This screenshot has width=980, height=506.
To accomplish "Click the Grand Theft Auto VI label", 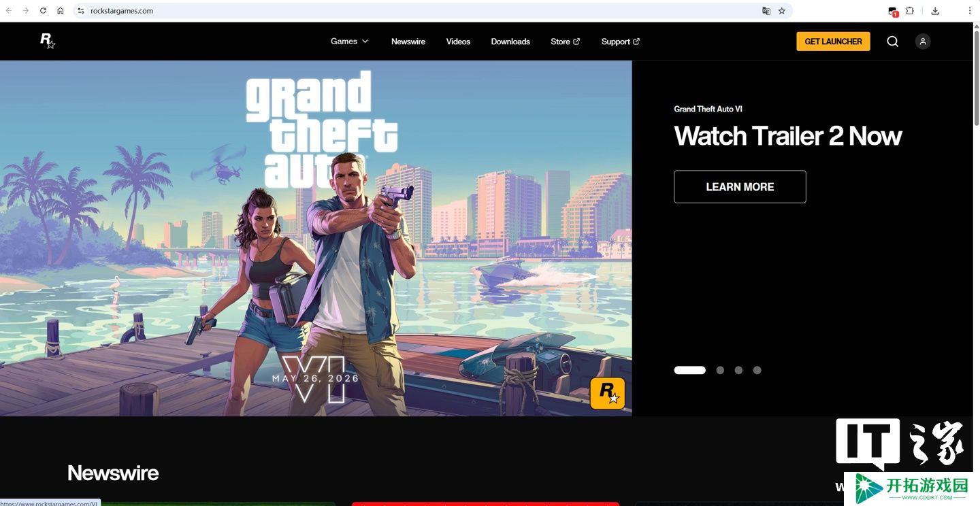I will point(708,109).
